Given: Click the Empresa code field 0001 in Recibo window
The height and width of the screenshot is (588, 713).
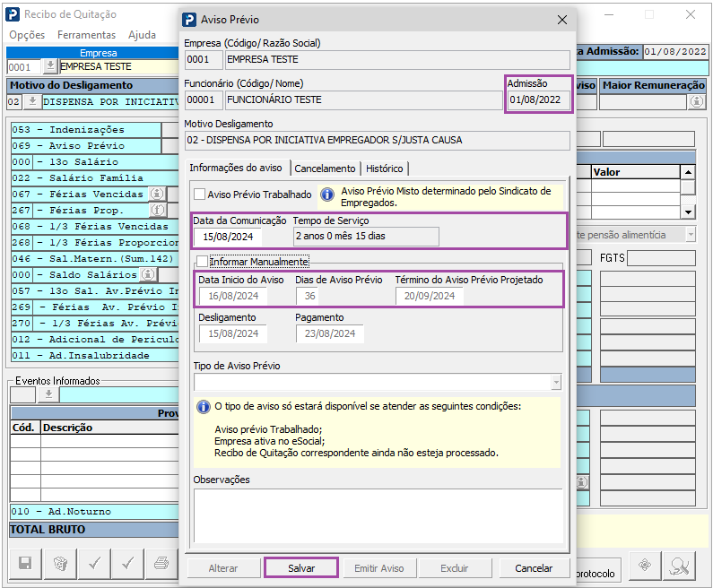Looking at the screenshot, I should (24, 67).
